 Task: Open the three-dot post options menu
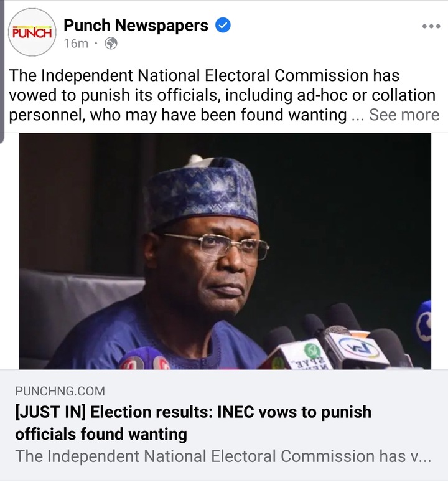(431, 27)
